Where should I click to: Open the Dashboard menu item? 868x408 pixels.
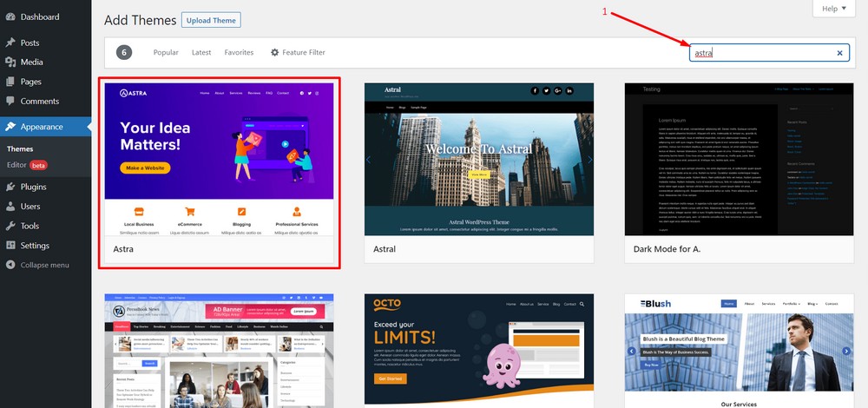[45, 16]
